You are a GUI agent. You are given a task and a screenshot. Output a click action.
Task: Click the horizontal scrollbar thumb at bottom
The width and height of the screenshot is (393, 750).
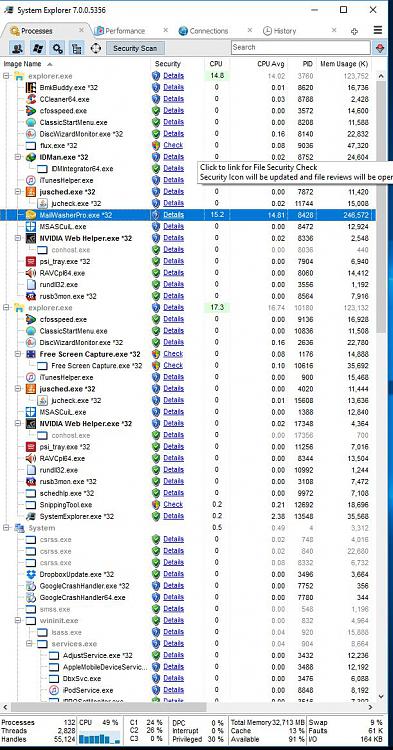pos(108,707)
